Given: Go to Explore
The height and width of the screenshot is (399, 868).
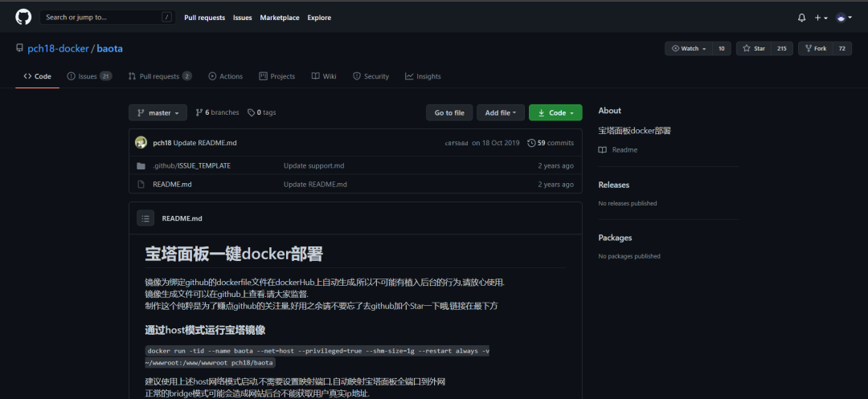Looking at the screenshot, I should [x=319, y=18].
